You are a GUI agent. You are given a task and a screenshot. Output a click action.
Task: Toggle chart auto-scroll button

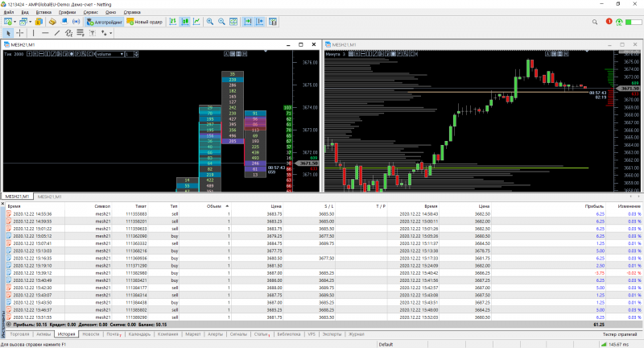(x=248, y=22)
